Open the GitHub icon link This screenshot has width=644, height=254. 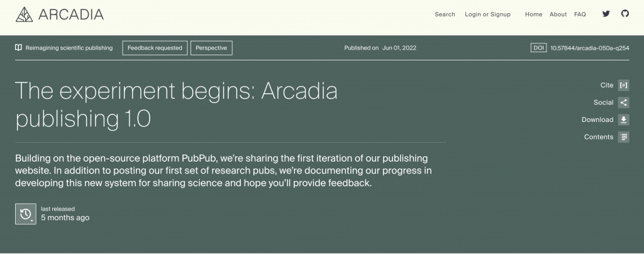click(x=625, y=14)
